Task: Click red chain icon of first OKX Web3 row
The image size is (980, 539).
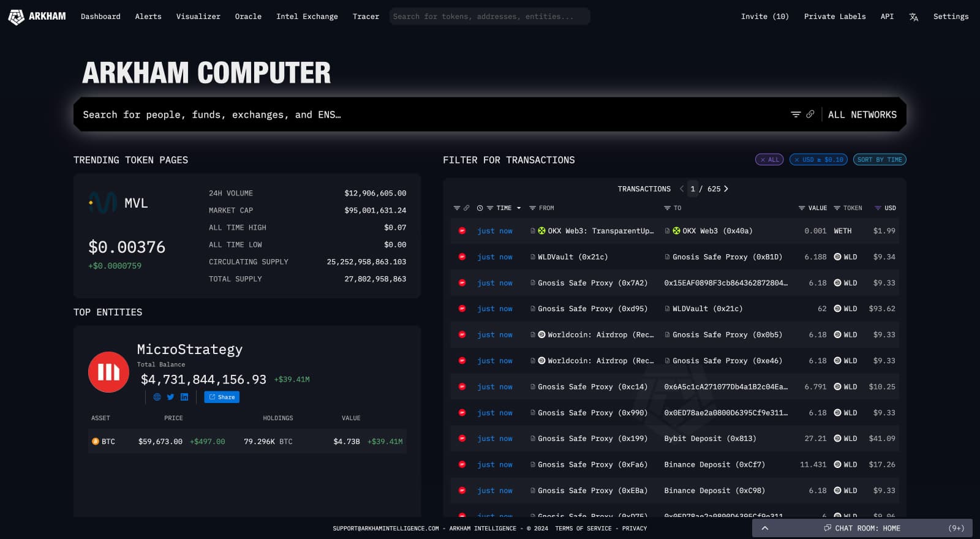Action: click(x=462, y=231)
